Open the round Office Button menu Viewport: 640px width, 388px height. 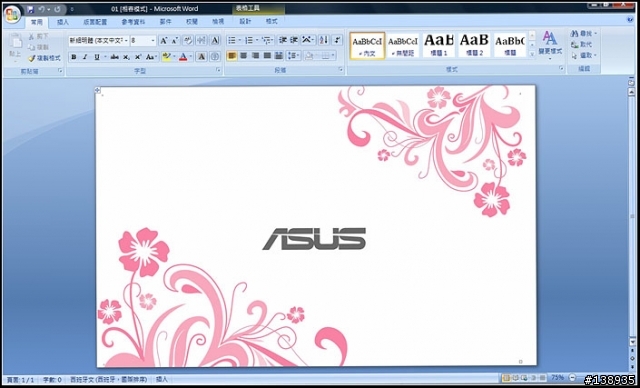12,14
